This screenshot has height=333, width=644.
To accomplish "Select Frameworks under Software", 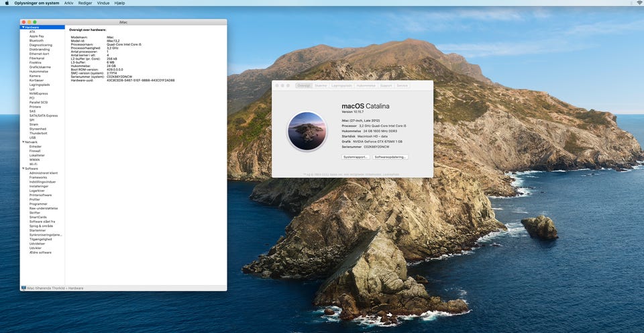I will tap(38, 177).
